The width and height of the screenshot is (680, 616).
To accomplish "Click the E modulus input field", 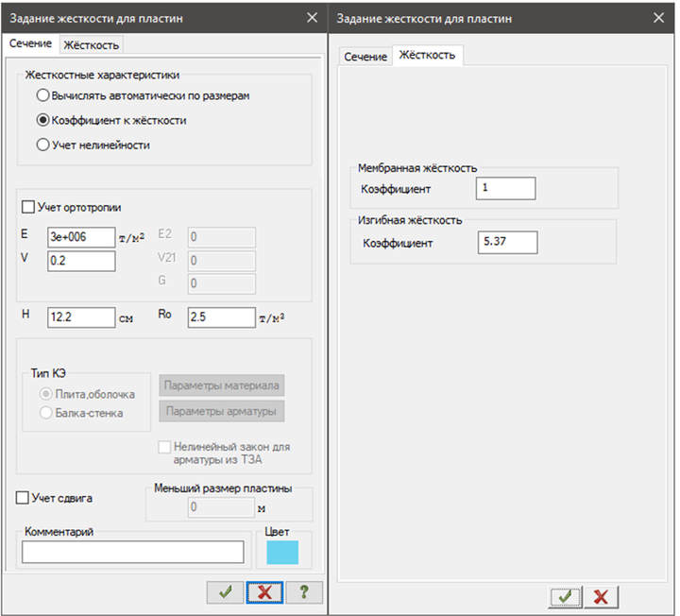I will coord(81,236).
